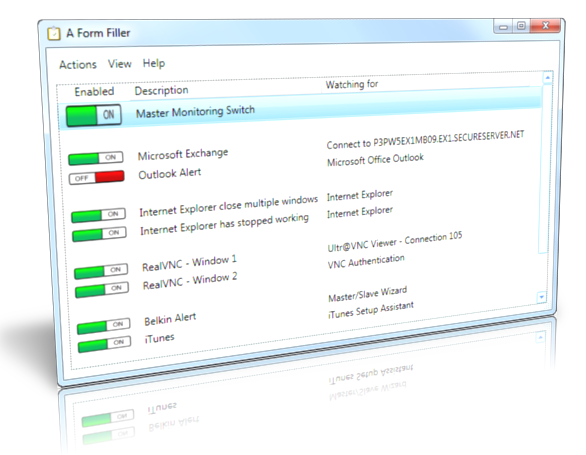Click the Watching for column header
The image size is (586, 455).
(352, 84)
